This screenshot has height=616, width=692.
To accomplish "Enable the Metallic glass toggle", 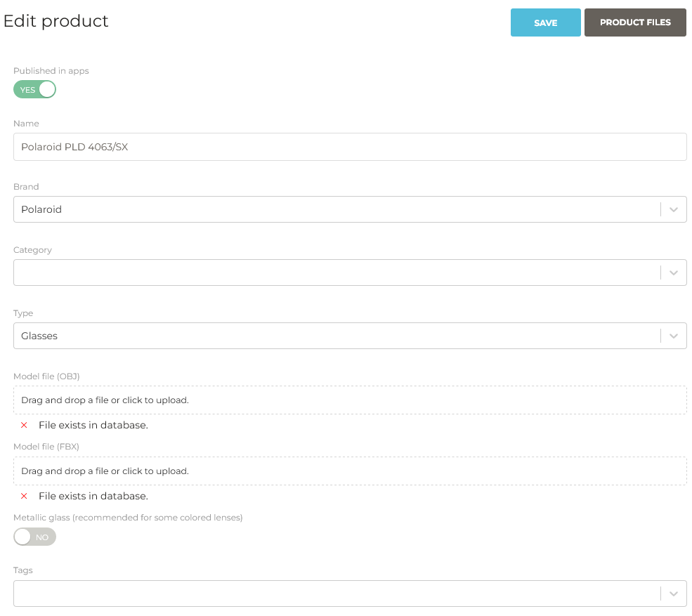I will point(34,537).
